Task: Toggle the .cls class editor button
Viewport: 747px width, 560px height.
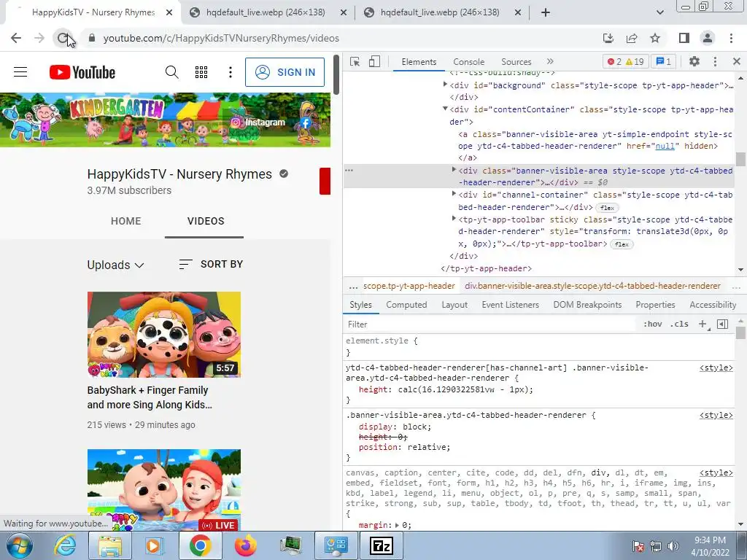Action: pyautogui.click(x=679, y=324)
